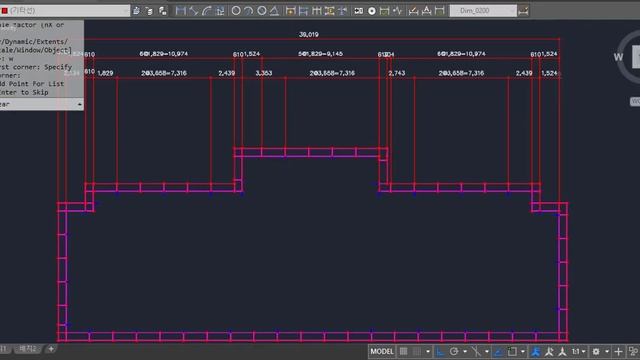Toggle annotation objects visibility in status bar

pos(536,351)
